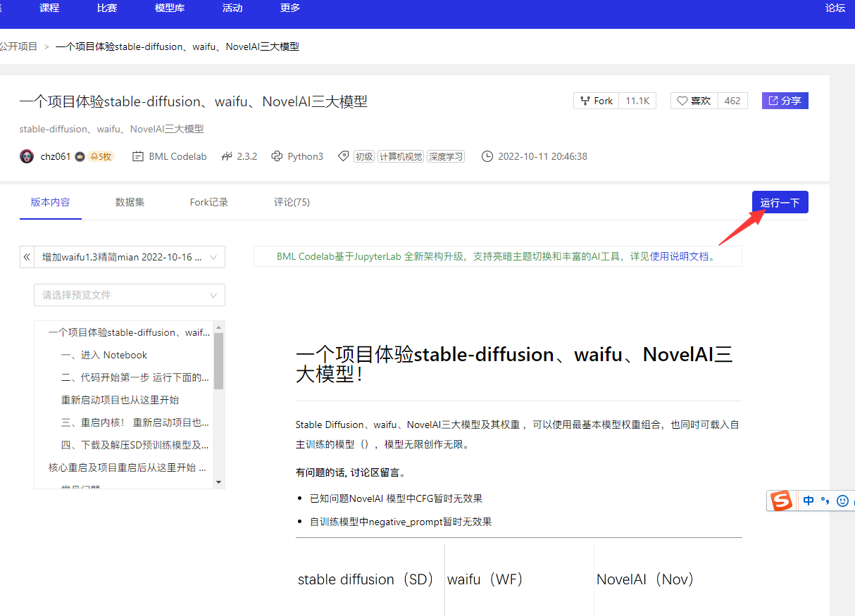Screen dimensions: 855x616
Task: Click the outline scrollbar down arrow
Action: (218, 482)
